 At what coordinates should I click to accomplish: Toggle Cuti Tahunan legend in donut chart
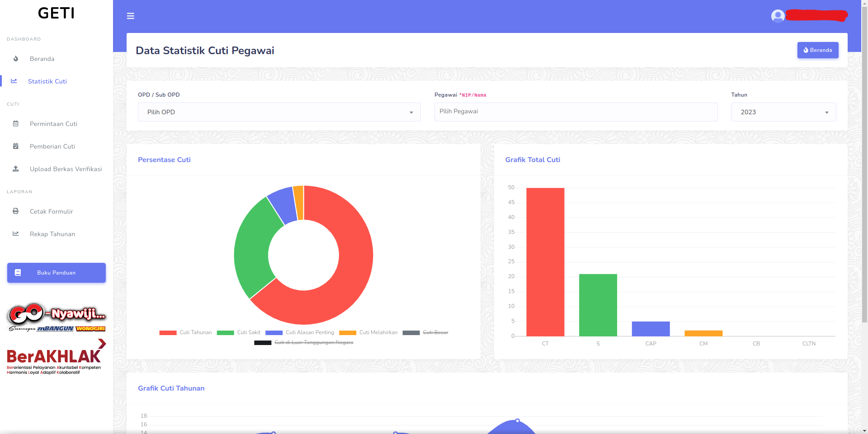[185, 332]
